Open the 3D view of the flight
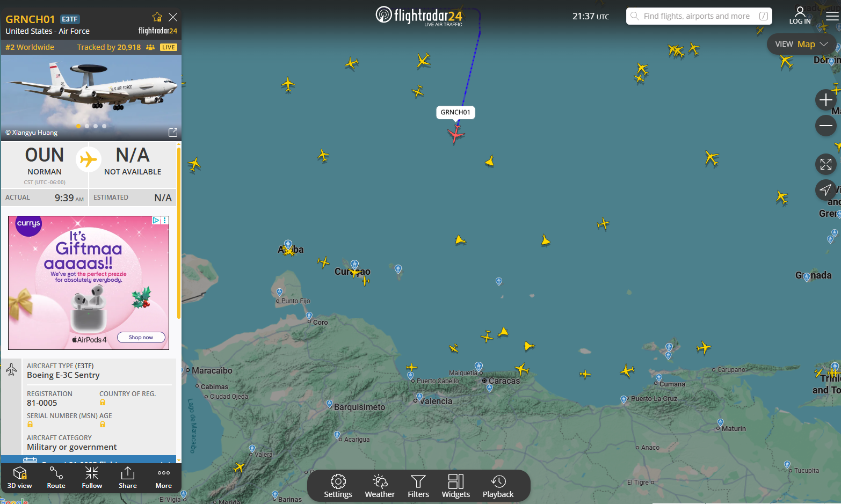Screen dimensions: 841x504 tap(20, 477)
